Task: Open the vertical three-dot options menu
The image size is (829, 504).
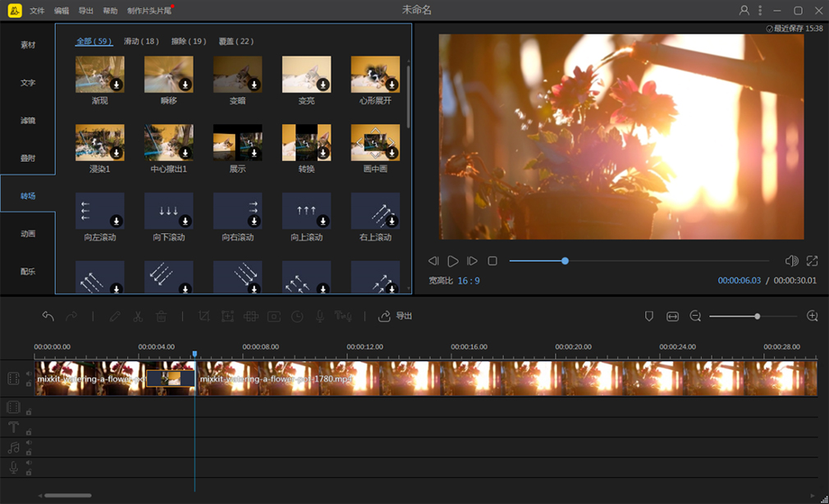Action: tap(760, 10)
